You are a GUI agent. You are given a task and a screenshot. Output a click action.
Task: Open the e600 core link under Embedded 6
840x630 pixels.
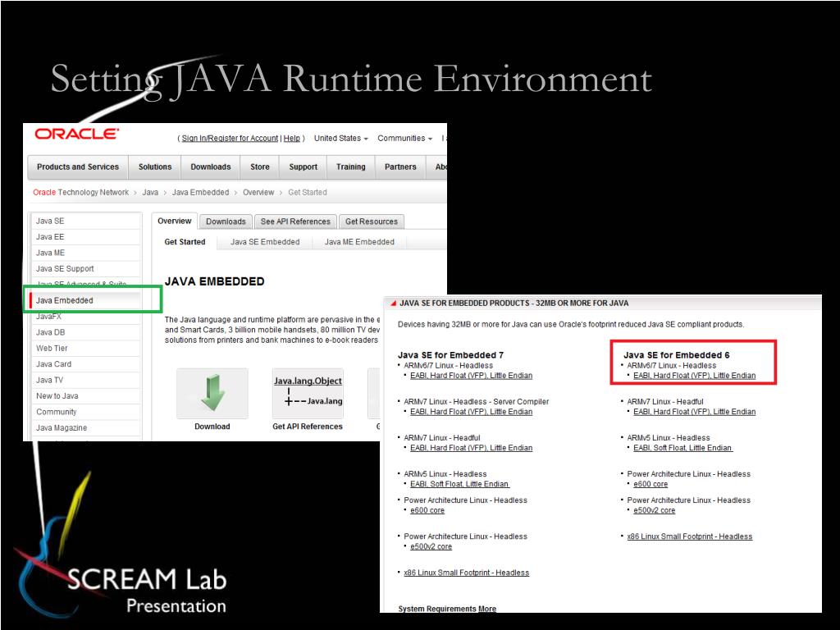pos(651,484)
